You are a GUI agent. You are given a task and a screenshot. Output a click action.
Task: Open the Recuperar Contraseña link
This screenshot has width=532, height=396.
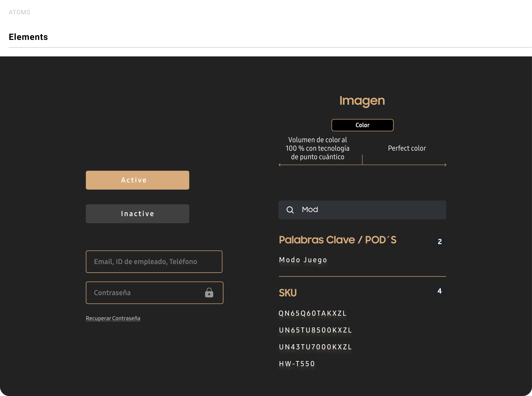[x=113, y=318]
